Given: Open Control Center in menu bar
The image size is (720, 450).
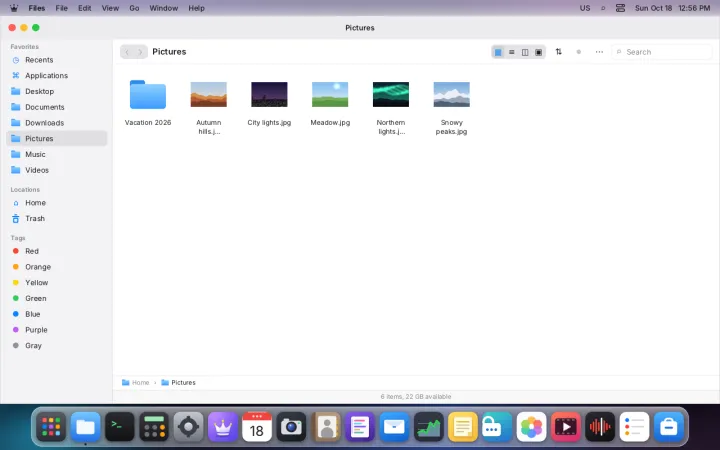Looking at the screenshot, I should click(x=620, y=8).
